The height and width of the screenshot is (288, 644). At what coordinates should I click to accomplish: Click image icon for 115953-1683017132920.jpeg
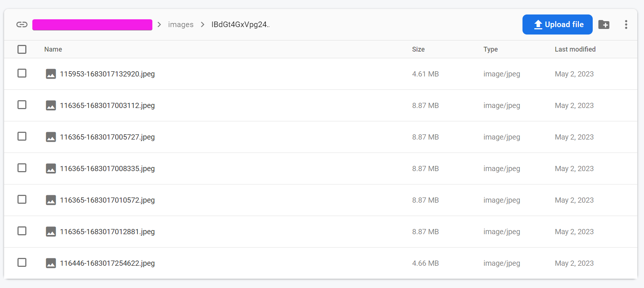click(x=51, y=74)
